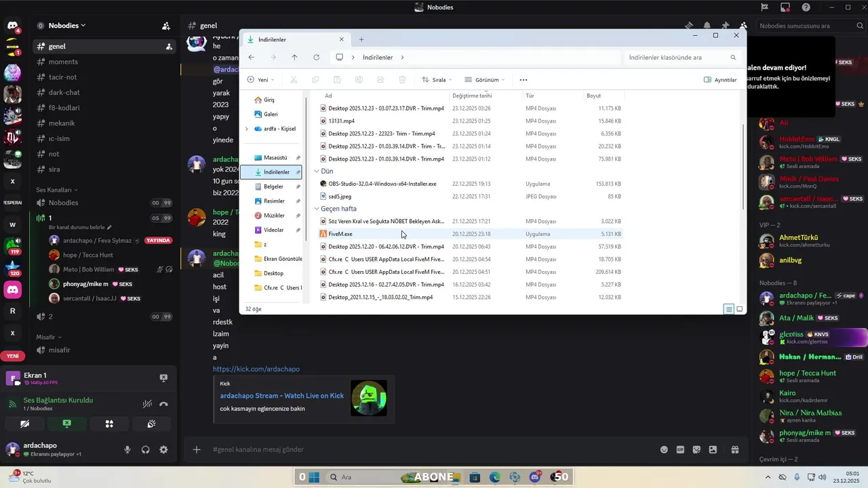Stop streaming Ekran 1 in Discord
The width and height of the screenshot is (868, 488).
point(163,378)
